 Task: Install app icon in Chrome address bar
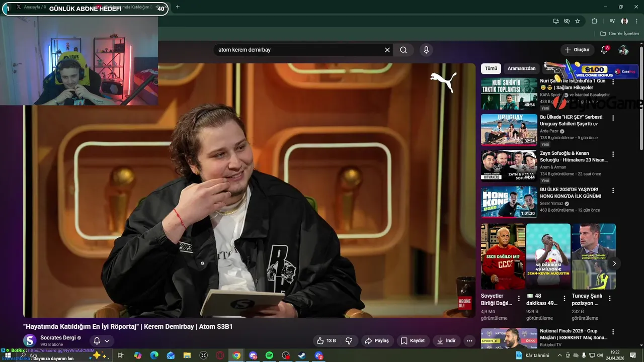point(556,21)
